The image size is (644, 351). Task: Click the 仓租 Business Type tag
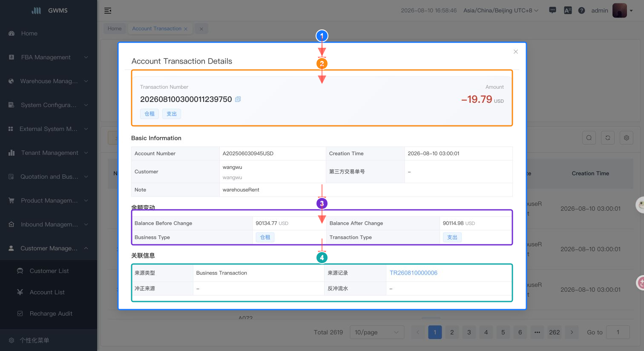tap(265, 237)
